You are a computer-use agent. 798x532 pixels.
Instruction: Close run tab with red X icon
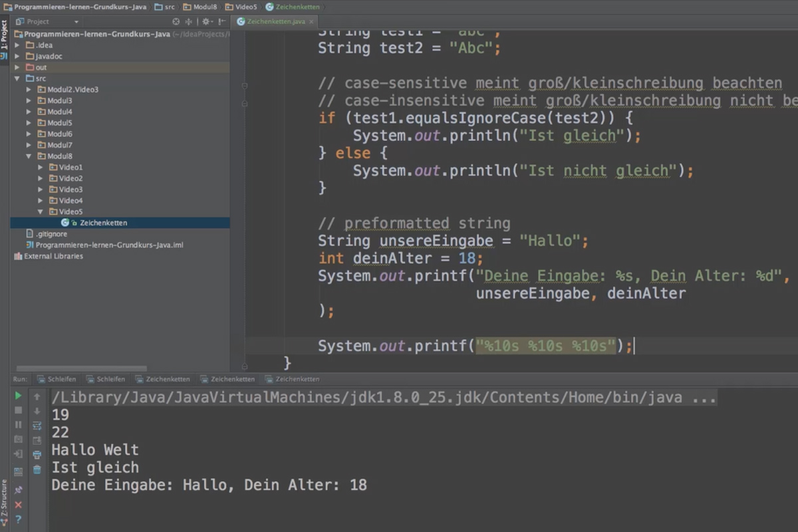pyautogui.click(x=18, y=505)
